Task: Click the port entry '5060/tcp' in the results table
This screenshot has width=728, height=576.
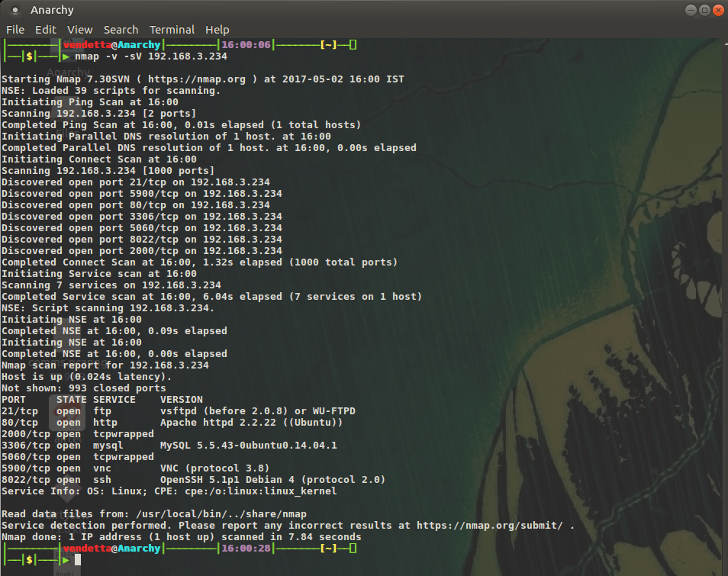Action: (25, 457)
